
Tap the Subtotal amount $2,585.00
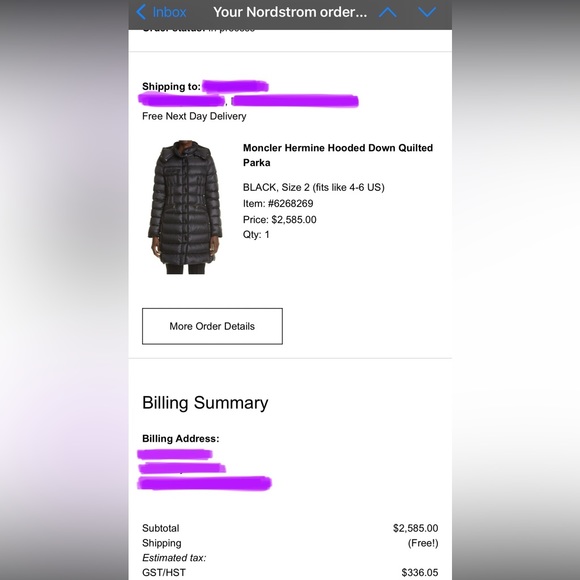coord(415,528)
